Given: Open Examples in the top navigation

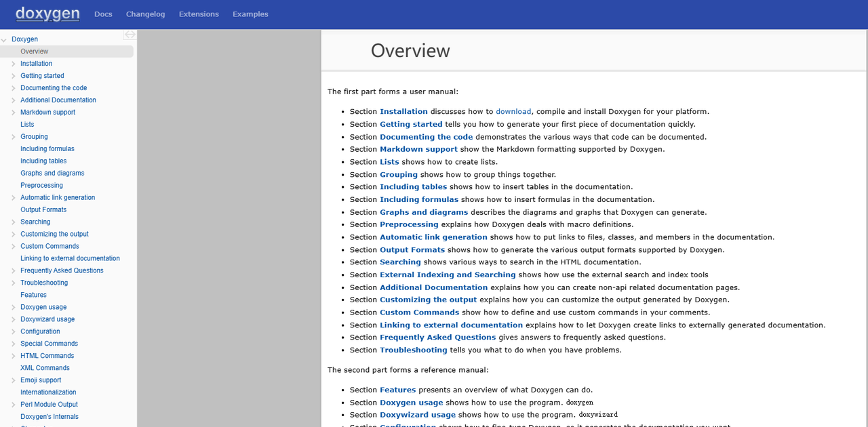Looking at the screenshot, I should (250, 14).
